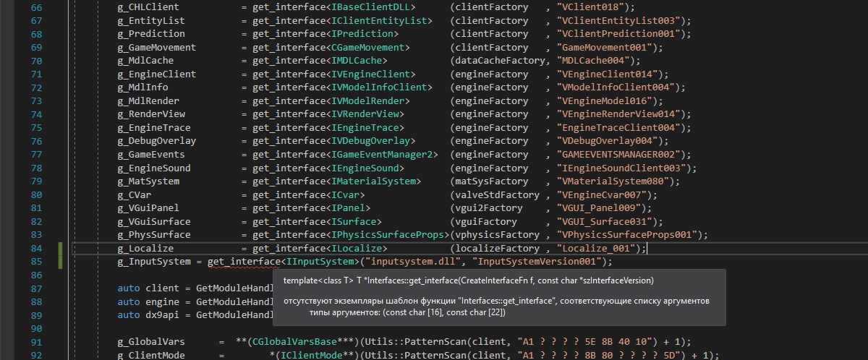Click the "Localize_001" string literal
The height and width of the screenshot is (360, 868).
click(597, 248)
